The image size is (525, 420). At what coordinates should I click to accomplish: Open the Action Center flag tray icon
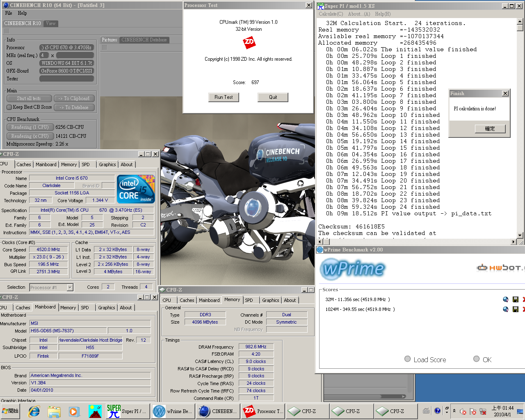473,411
